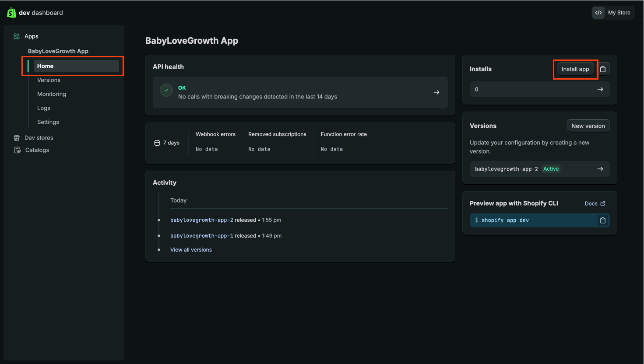Open app Settings in sidebar
Image resolution: width=644 pixels, height=364 pixels.
pyautogui.click(x=48, y=122)
